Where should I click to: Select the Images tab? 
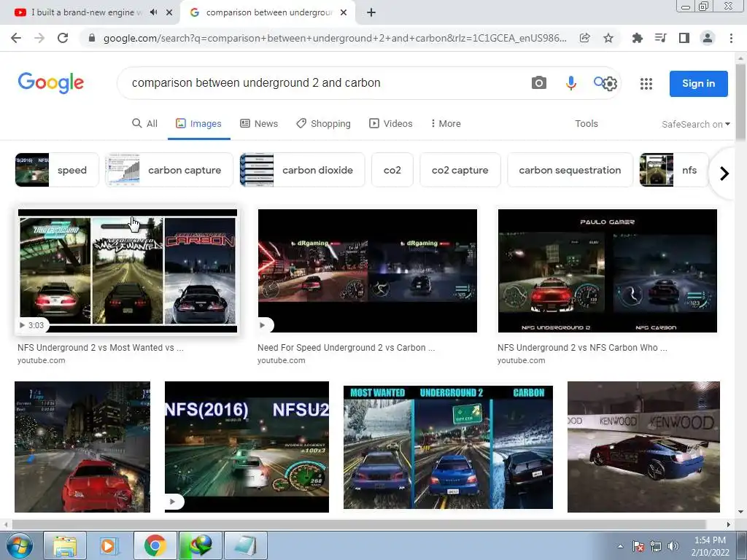tap(198, 123)
